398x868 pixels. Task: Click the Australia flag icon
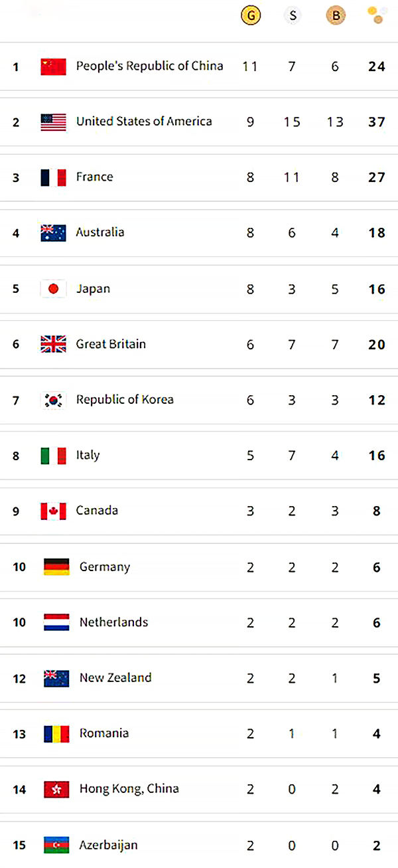point(53,233)
